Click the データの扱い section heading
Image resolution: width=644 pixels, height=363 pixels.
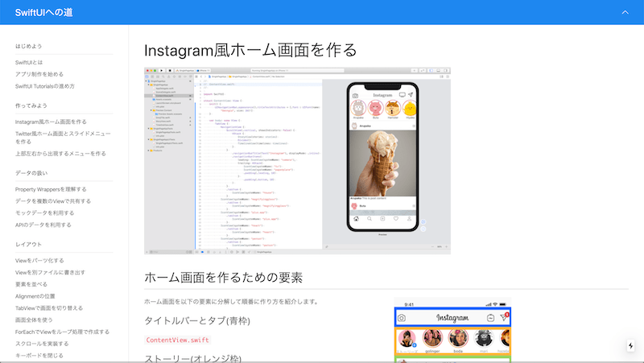click(x=31, y=173)
